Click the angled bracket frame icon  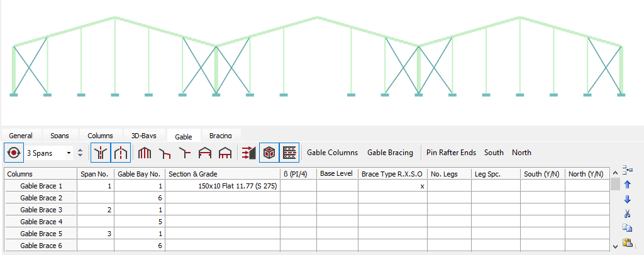click(165, 153)
